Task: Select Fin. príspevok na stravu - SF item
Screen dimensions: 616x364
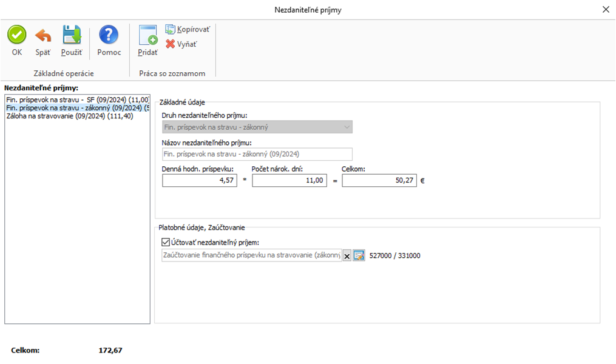Action: coord(76,99)
